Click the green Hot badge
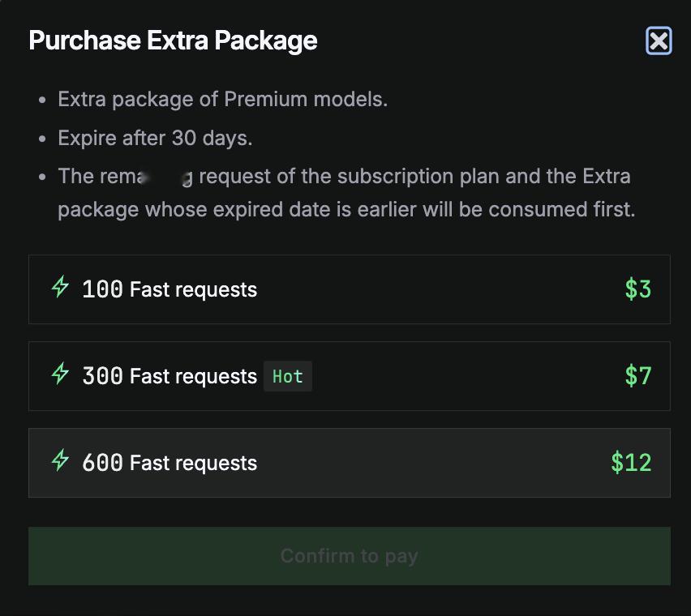The width and height of the screenshot is (691, 616). click(x=288, y=376)
